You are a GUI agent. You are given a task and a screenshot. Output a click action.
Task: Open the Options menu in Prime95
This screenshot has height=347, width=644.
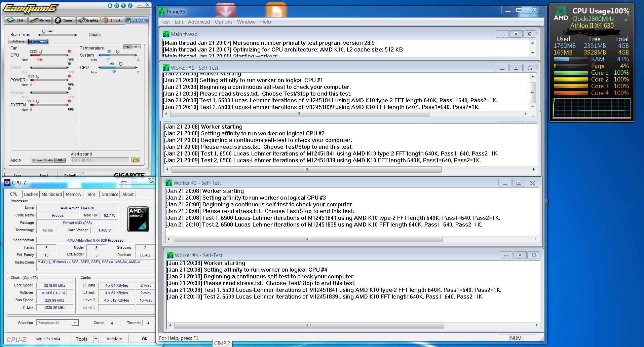224,22
